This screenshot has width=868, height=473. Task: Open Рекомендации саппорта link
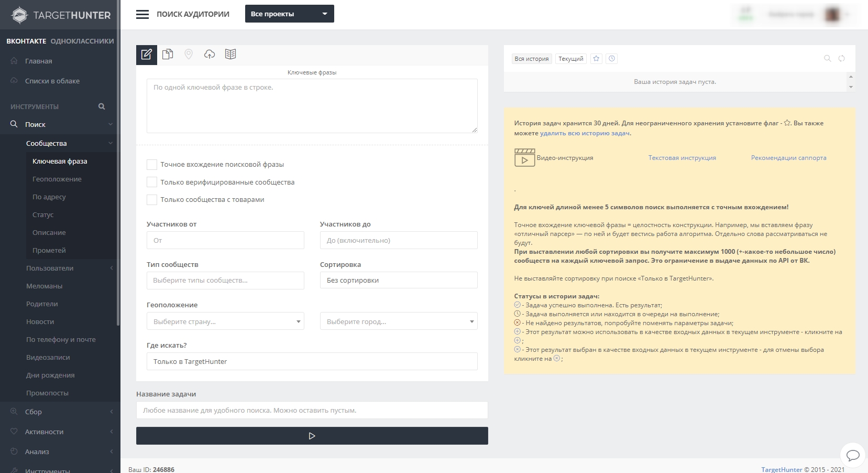coord(789,158)
